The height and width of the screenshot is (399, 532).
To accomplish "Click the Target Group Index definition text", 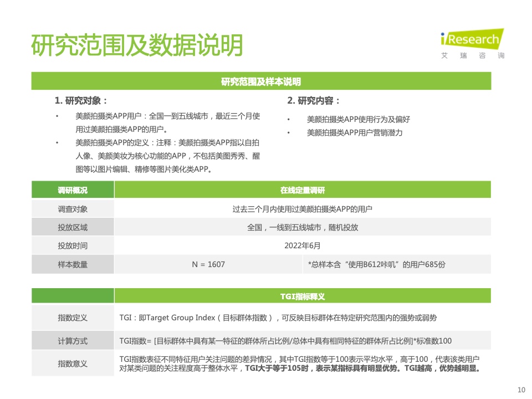I will pos(278,318).
